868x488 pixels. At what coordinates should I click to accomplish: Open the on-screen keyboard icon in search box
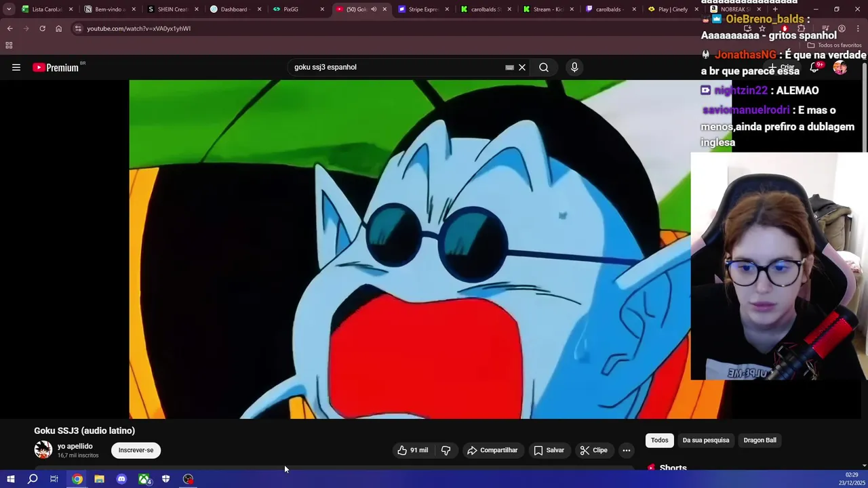click(x=509, y=67)
